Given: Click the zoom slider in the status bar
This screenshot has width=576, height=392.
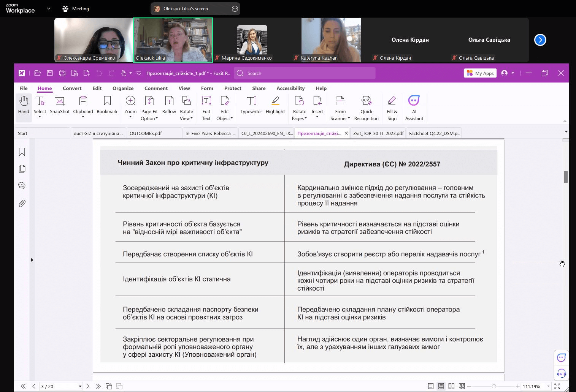Looking at the screenshot, I should pyautogui.click(x=493, y=386).
